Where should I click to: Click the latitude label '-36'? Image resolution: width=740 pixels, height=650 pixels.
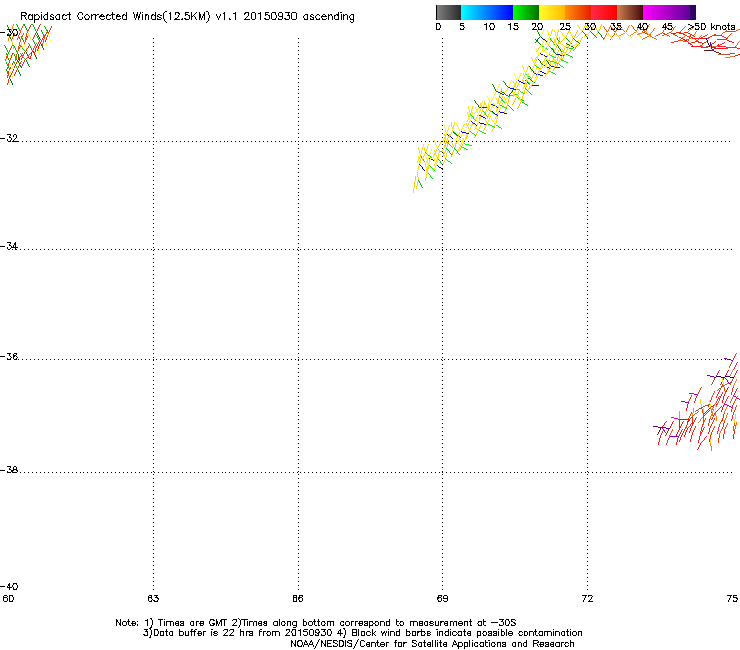[9, 356]
